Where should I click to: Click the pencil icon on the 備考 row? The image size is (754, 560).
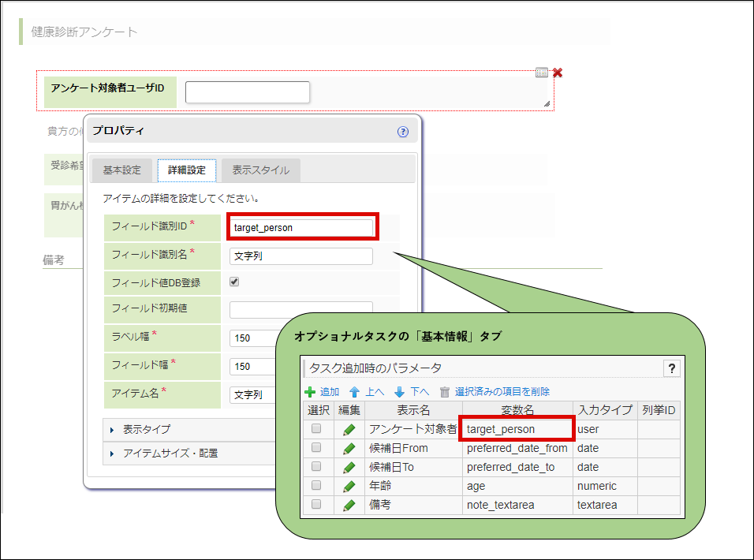(x=349, y=505)
